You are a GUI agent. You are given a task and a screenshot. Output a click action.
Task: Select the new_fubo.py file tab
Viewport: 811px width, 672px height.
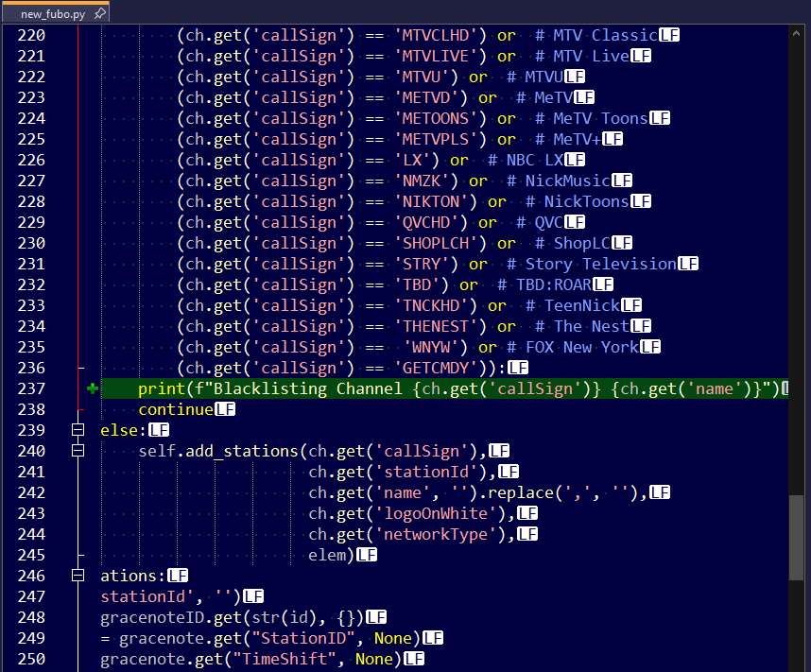(52, 14)
